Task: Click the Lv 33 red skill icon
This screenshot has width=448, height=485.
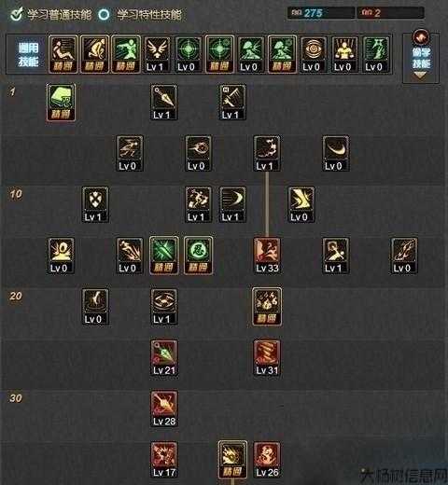Action: point(267,256)
